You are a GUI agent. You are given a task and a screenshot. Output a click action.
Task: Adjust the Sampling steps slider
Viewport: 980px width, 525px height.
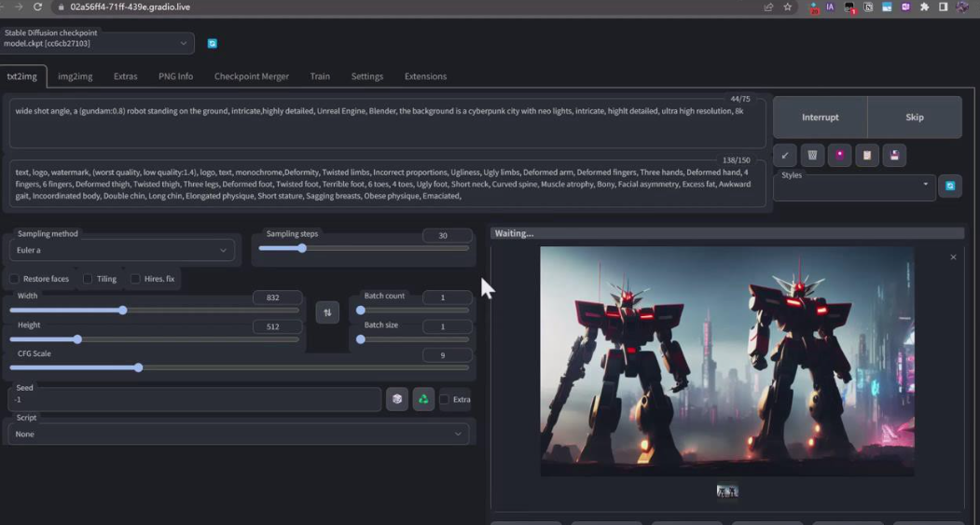[x=364, y=248]
